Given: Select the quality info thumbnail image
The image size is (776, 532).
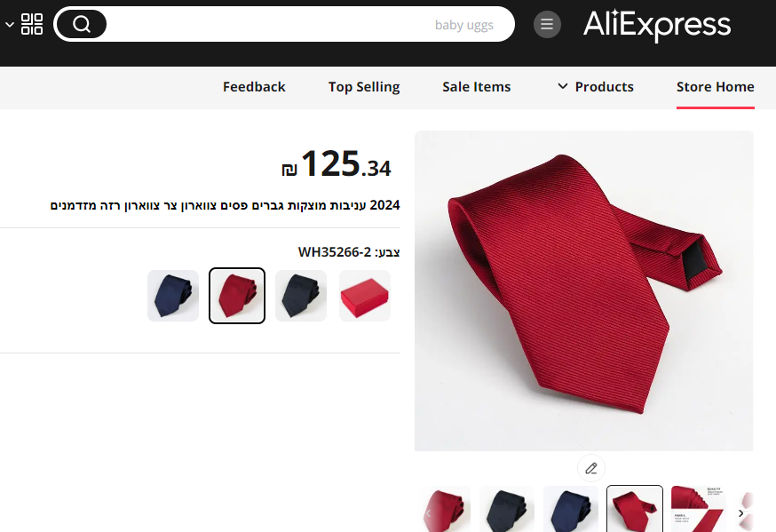Looking at the screenshot, I should point(698,509).
